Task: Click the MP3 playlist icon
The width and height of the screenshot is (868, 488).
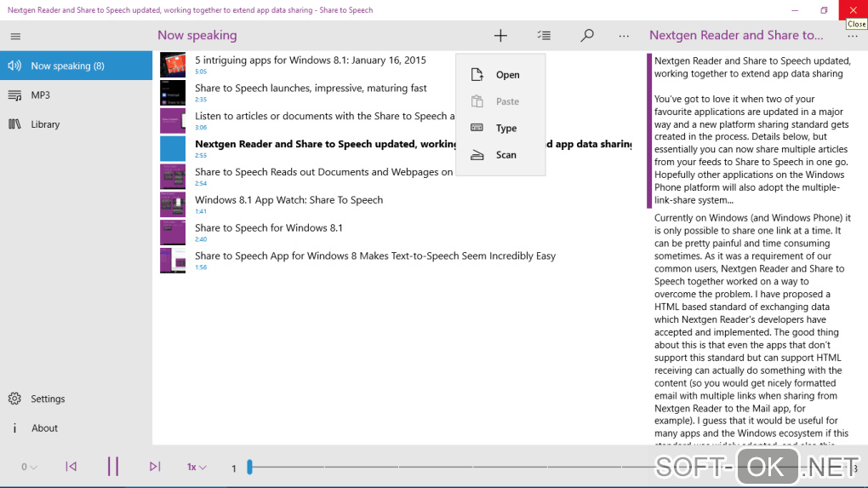Action: point(14,95)
